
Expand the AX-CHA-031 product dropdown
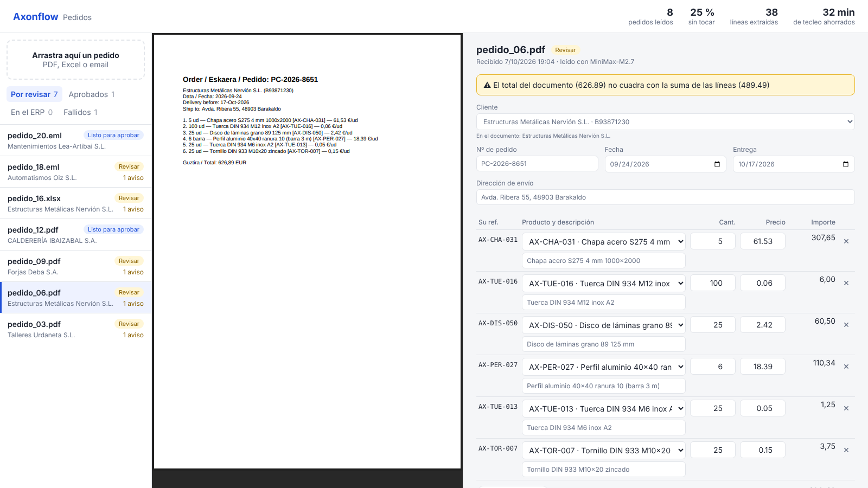coord(604,242)
